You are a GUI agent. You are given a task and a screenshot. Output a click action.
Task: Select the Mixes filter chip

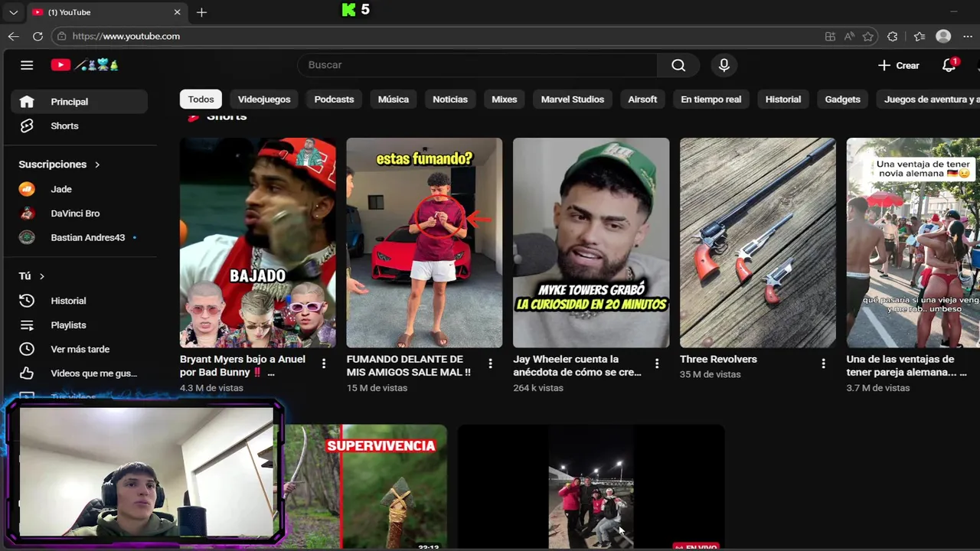[505, 99]
